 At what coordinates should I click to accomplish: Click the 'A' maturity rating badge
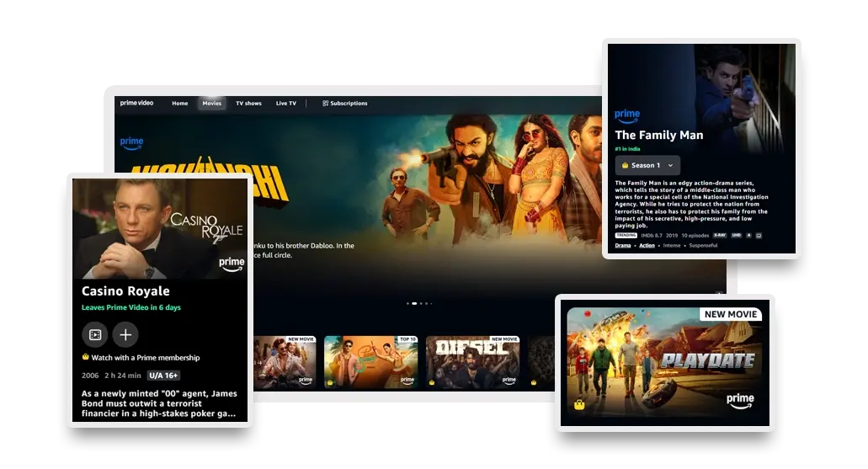coord(749,235)
